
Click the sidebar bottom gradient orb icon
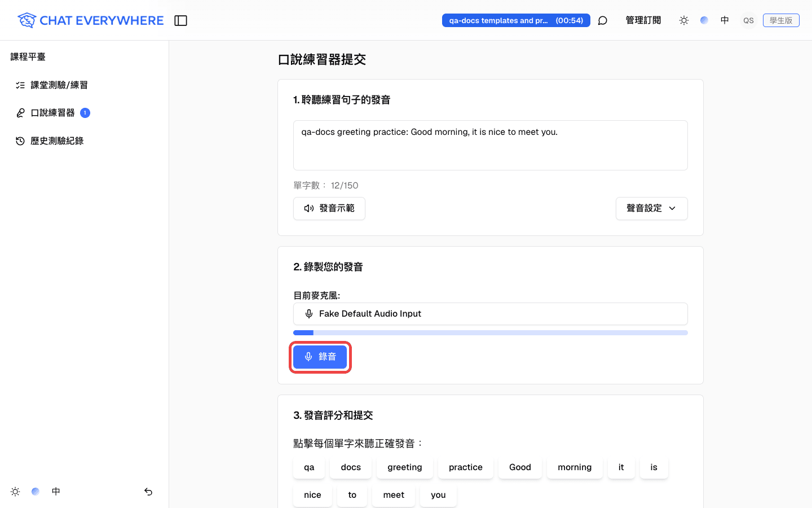click(x=36, y=492)
